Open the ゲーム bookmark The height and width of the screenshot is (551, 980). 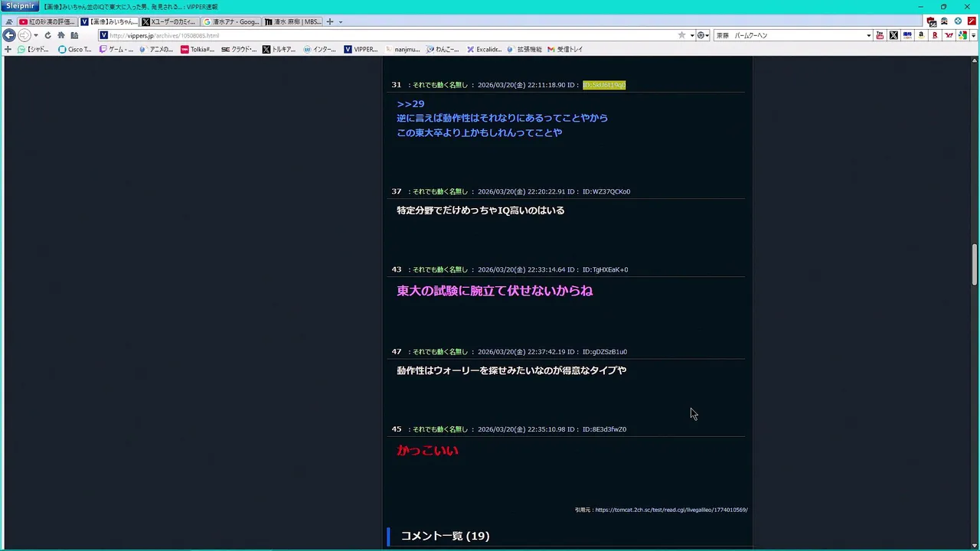pyautogui.click(x=116, y=49)
